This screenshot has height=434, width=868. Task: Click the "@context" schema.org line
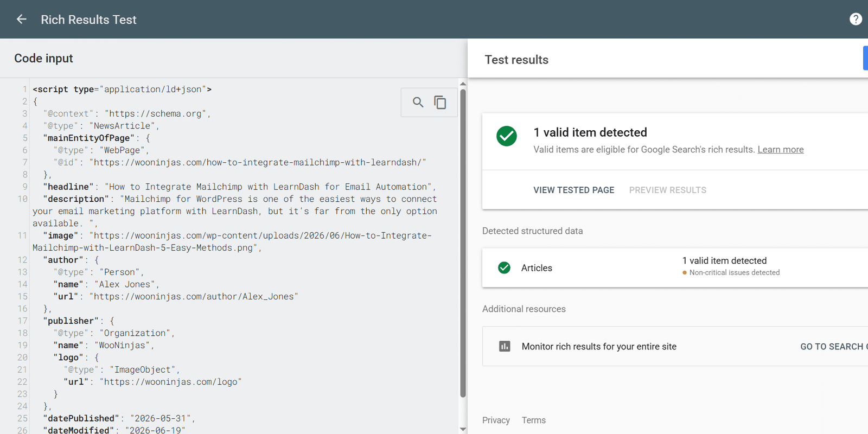[x=126, y=113]
